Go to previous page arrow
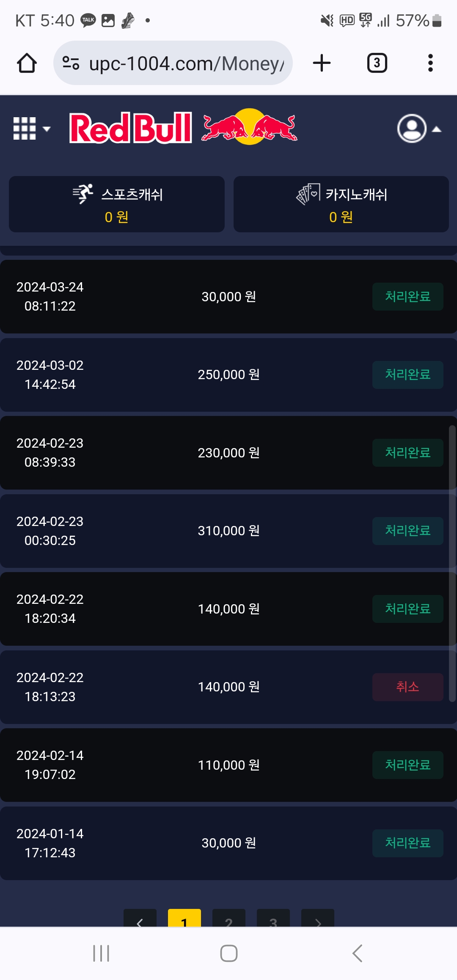This screenshot has width=457, height=980. tap(140, 919)
